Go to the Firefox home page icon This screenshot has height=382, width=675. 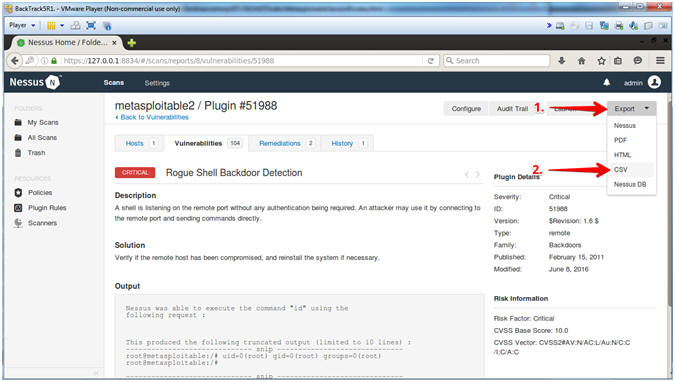[x=581, y=61]
